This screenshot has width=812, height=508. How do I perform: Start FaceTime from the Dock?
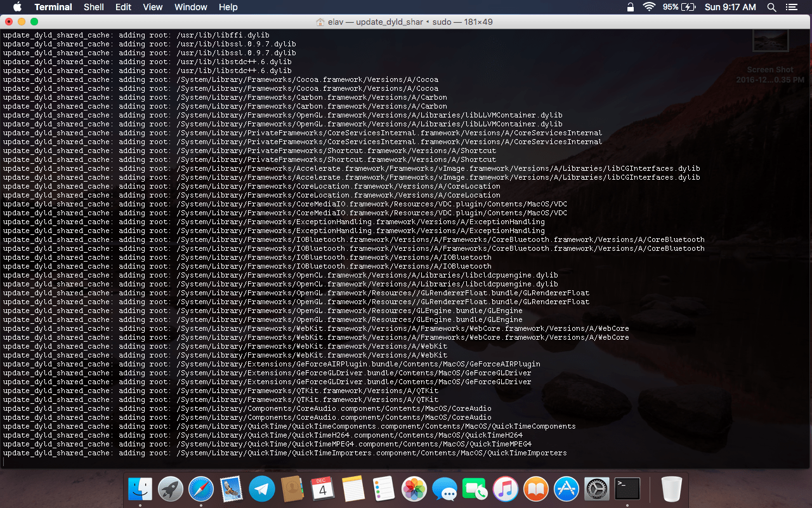tap(475, 489)
